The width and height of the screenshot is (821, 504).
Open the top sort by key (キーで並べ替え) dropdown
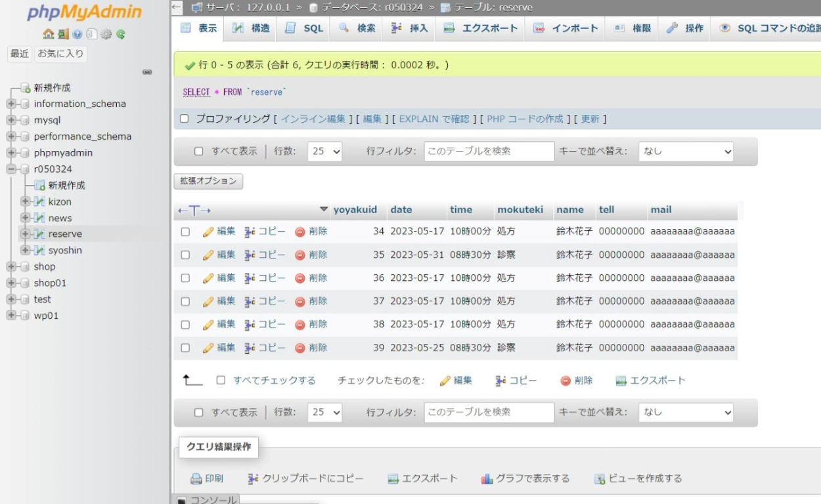coord(686,152)
